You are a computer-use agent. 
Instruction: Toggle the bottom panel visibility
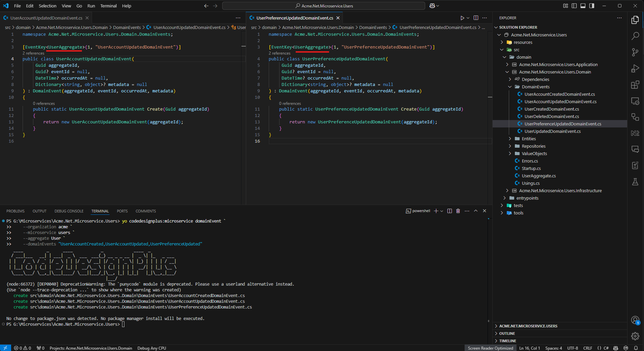coord(583,6)
